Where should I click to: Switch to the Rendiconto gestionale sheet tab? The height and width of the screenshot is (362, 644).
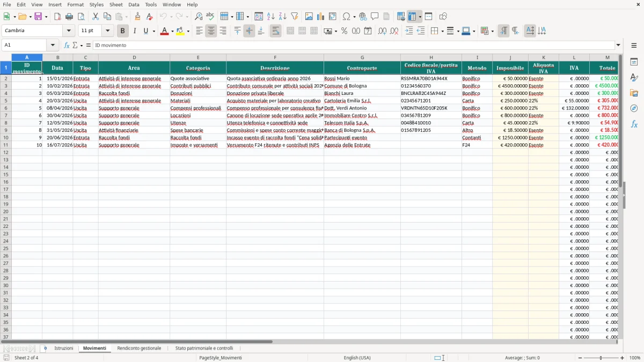[139, 349]
